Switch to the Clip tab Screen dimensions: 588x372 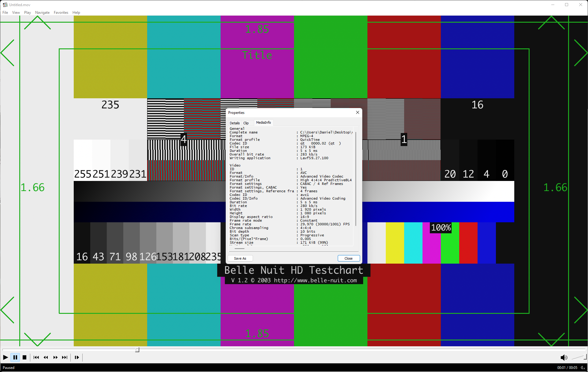pyautogui.click(x=246, y=123)
